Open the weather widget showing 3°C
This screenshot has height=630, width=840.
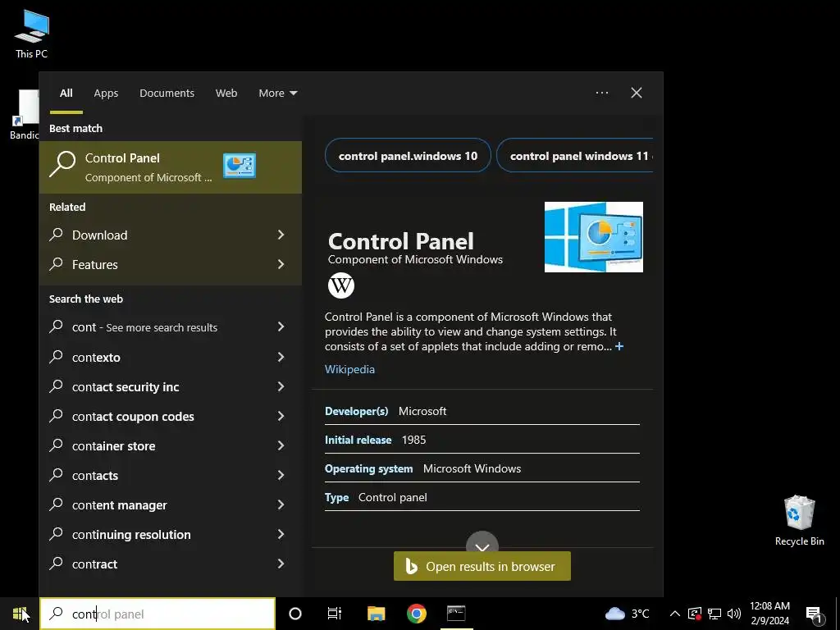[x=627, y=614]
